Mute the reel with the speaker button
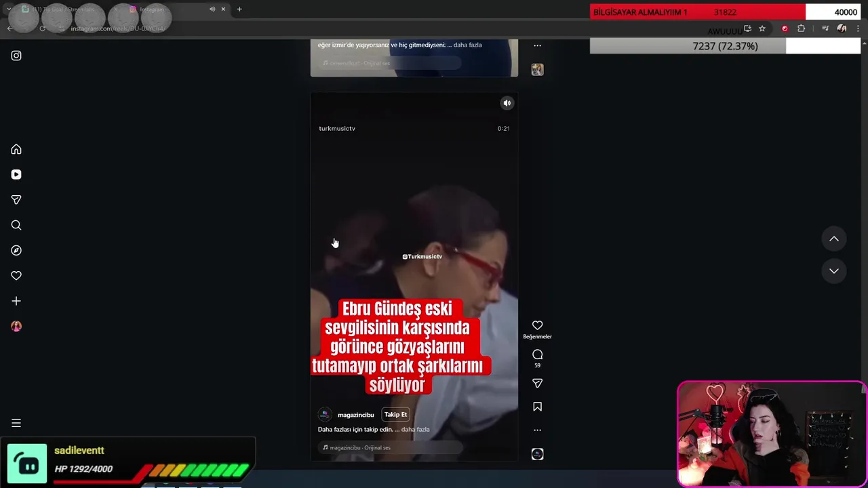 [507, 103]
